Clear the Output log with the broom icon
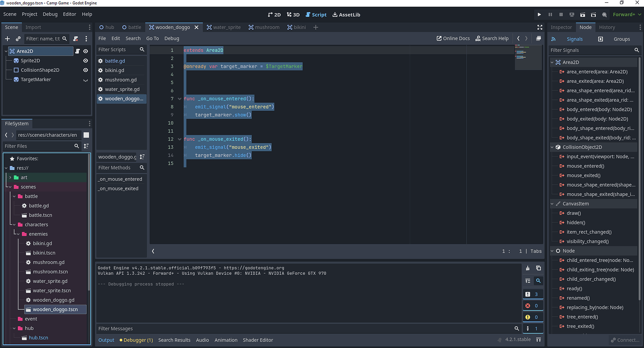Screen dimensions: 644x348 click(x=527, y=268)
